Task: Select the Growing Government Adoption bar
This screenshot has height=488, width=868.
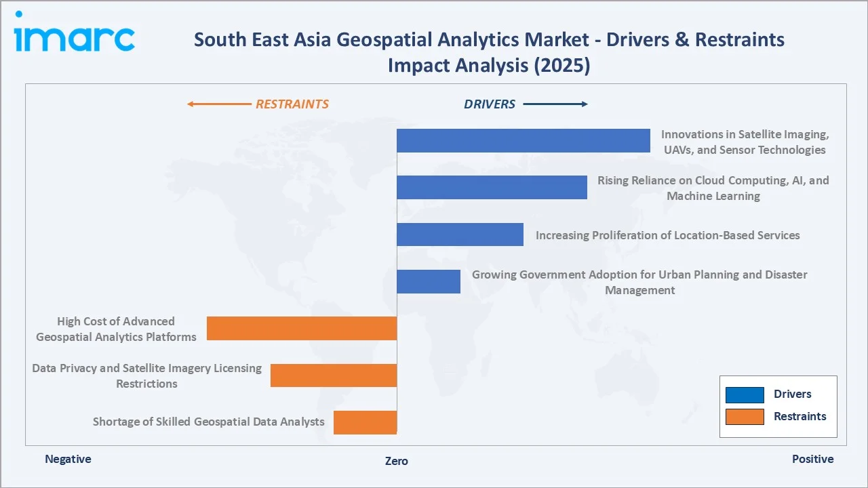Action: coord(429,281)
